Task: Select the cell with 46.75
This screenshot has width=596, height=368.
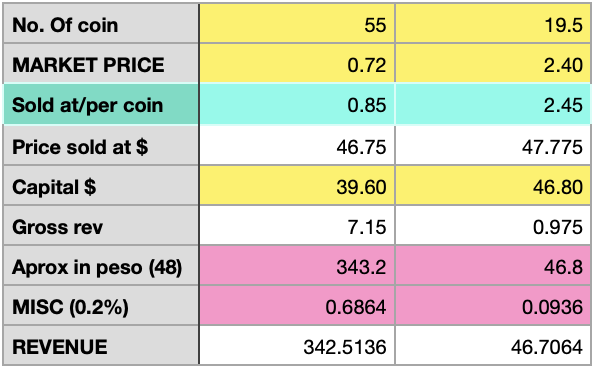Action: 297,145
